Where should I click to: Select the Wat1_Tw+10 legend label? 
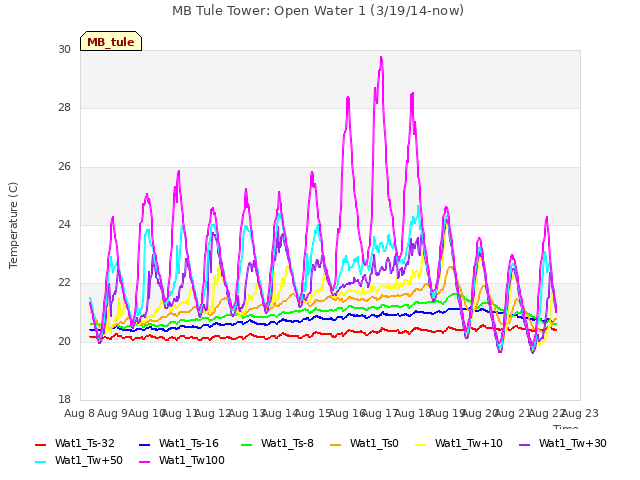tap(469, 443)
